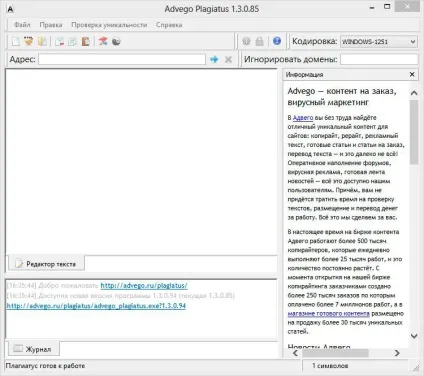
Task: Click the info panel scroll down arrow
Action: click(x=414, y=336)
